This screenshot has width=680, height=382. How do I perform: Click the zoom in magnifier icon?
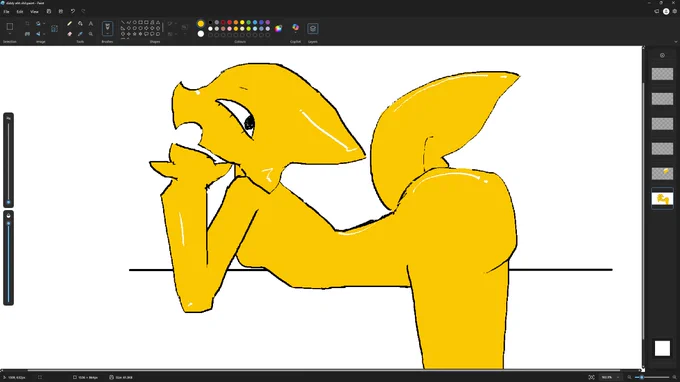[x=674, y=377]
